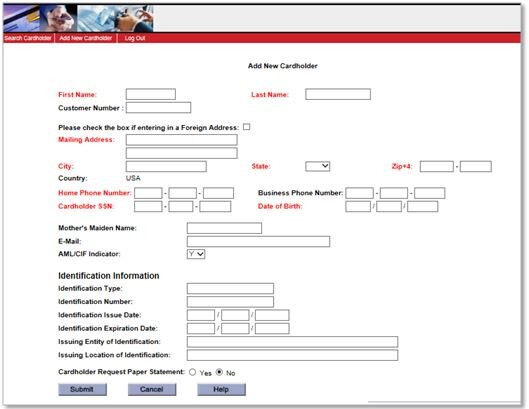This screenshot has width=529, height=409.
Task: Focus the First Name field
Action: point(151,94)
